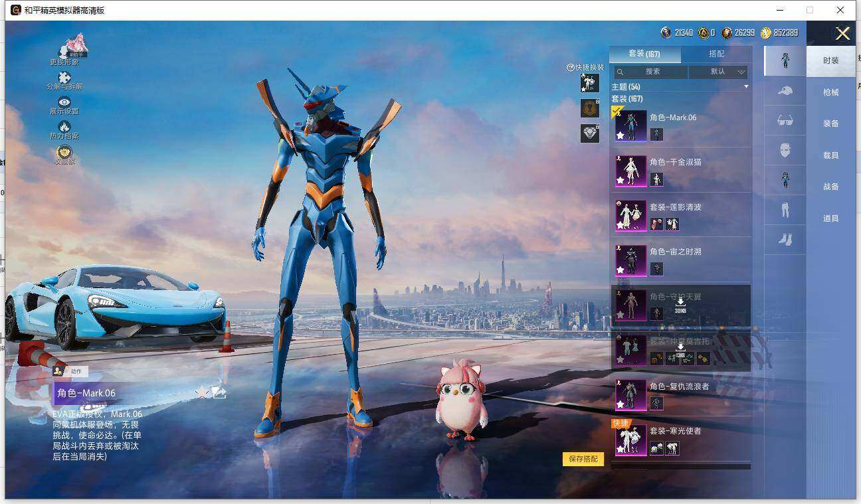The width and height of the screenshot is (861, 504).
Task: Open 更换形象 (change appearance) icon
Action: pyautogui.click(x=65, y=51)
